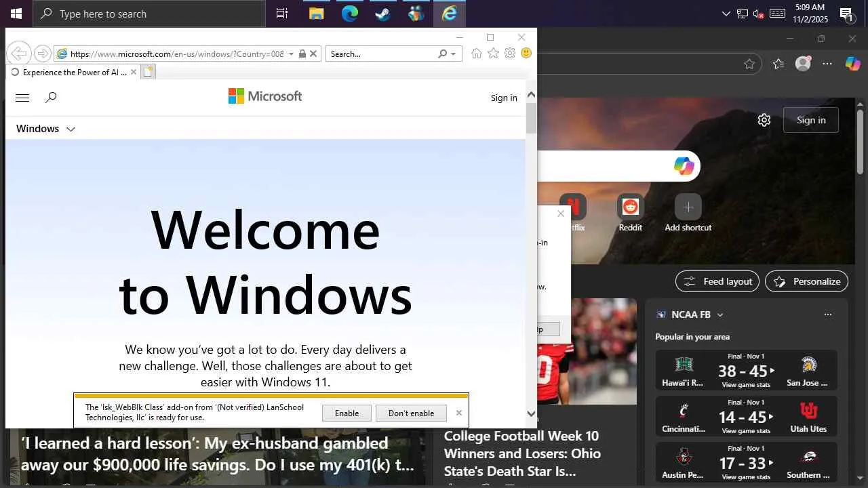Image resolution: width=868 pixels, height=488 pixels.
Task: Click Add shortcut on Edge new tab
Action: pyautogui.click(x=688, y=213)
